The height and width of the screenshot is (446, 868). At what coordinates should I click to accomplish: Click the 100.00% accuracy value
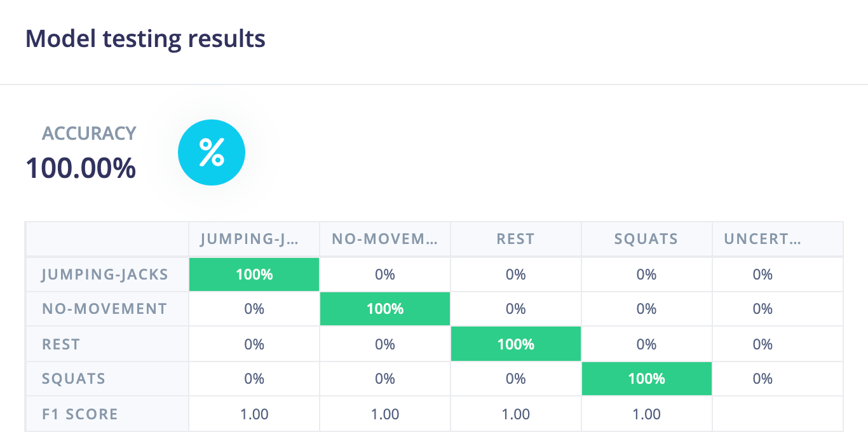[81, 168]
